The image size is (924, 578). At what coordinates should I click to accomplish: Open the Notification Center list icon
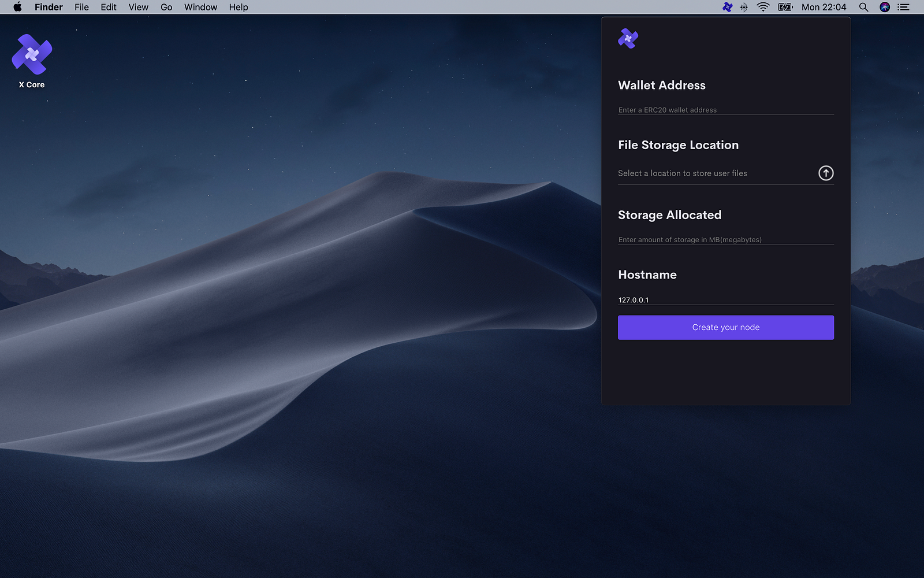[x=904, y=7]
